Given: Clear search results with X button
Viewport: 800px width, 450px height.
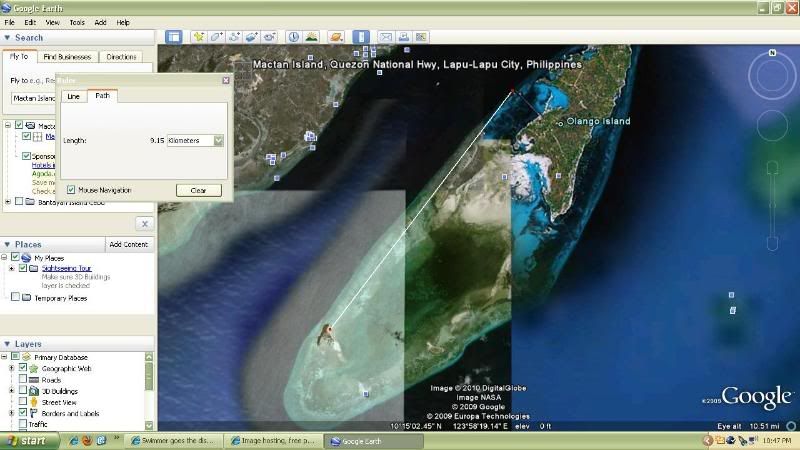Looking at the screenshot, I should (144, 223).
